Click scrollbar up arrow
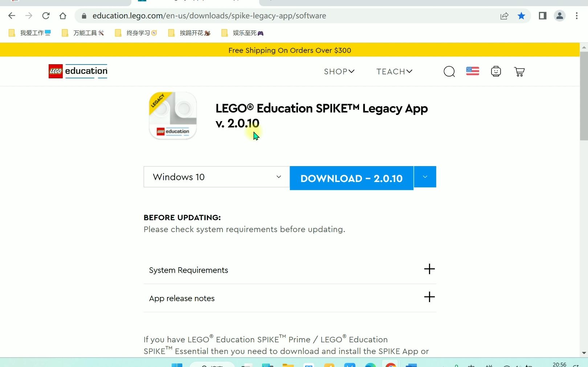Viewport: 588px width, 367px height. click(584, 47)
